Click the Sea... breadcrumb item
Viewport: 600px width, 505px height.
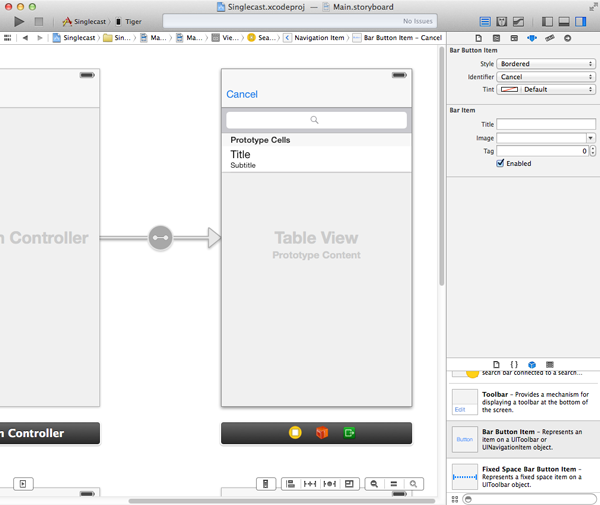[x=263, y=37]
